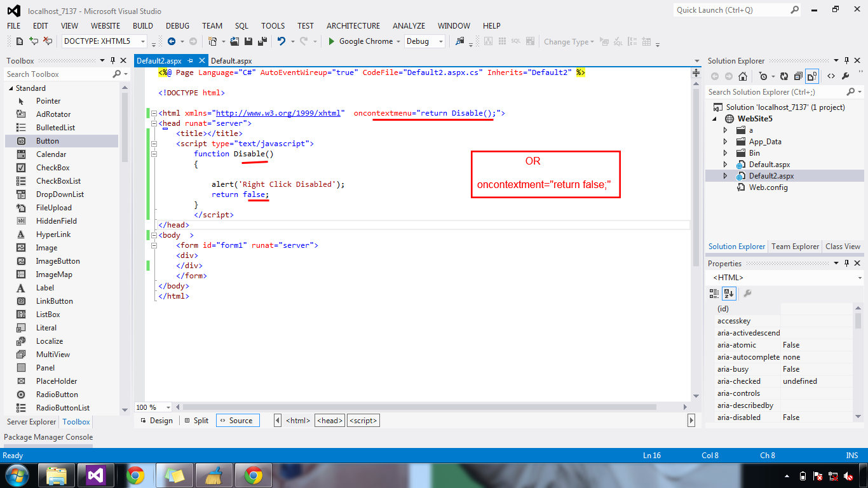Image resolution: width=868 pixels, height=488 pixels.
Task: Switch to Split view
Action: pyautogui.click(x=196, y=421)
